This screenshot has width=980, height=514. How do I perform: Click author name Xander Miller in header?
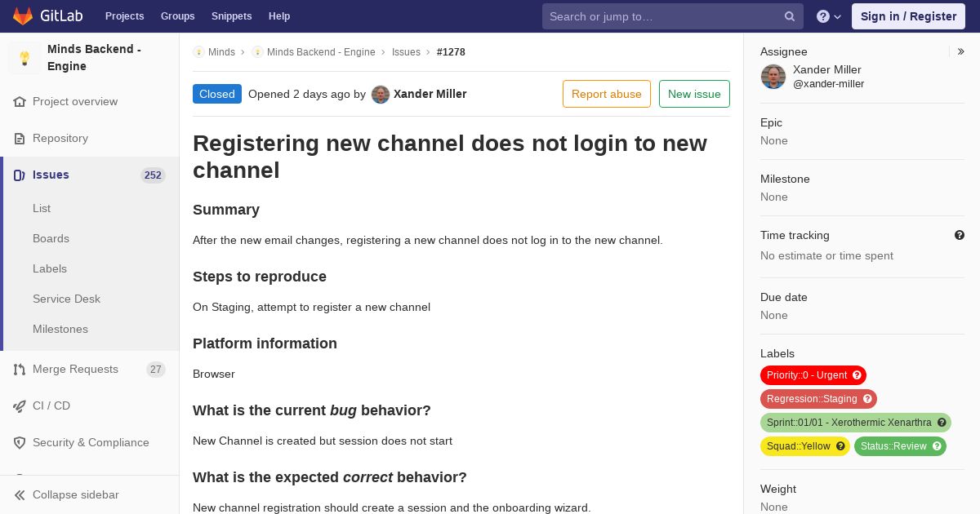430,94
